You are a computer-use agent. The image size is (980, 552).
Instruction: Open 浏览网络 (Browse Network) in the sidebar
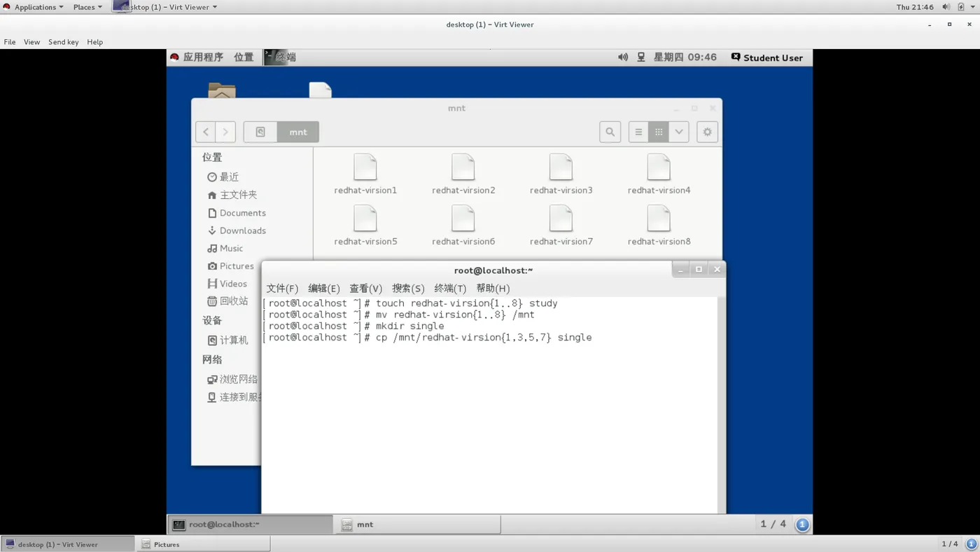click(232, 380)
